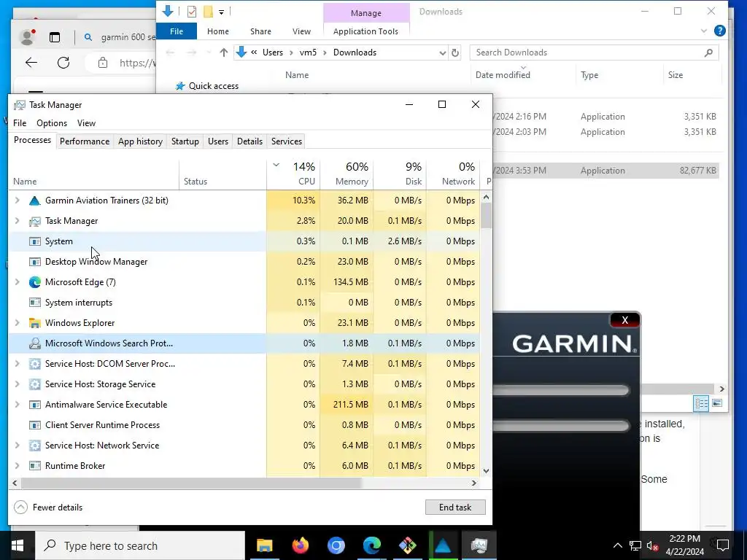Click the volume icon in system tray

tap(652, 545)
